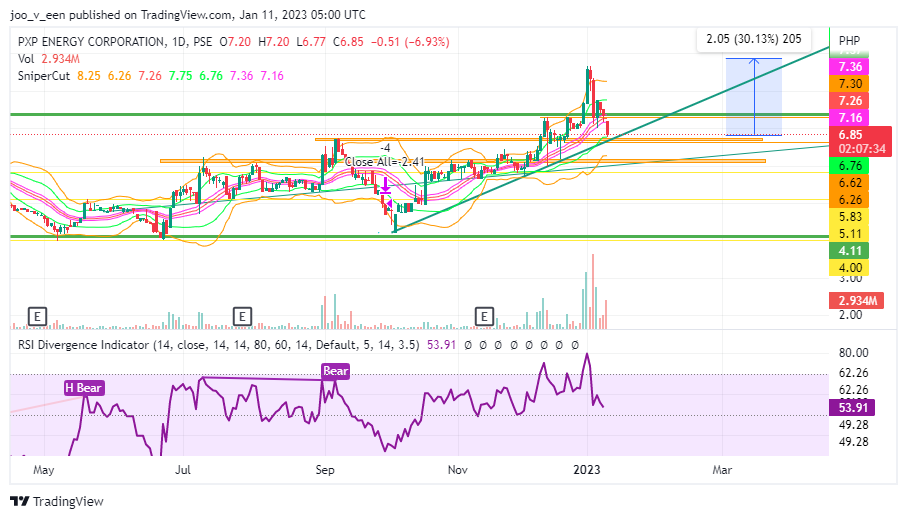The height and width of the screenshot is (519, 907).
Task: Click the SniperCut 8.25 legend value
Action: pyautogui.click(x=89, y=76)
